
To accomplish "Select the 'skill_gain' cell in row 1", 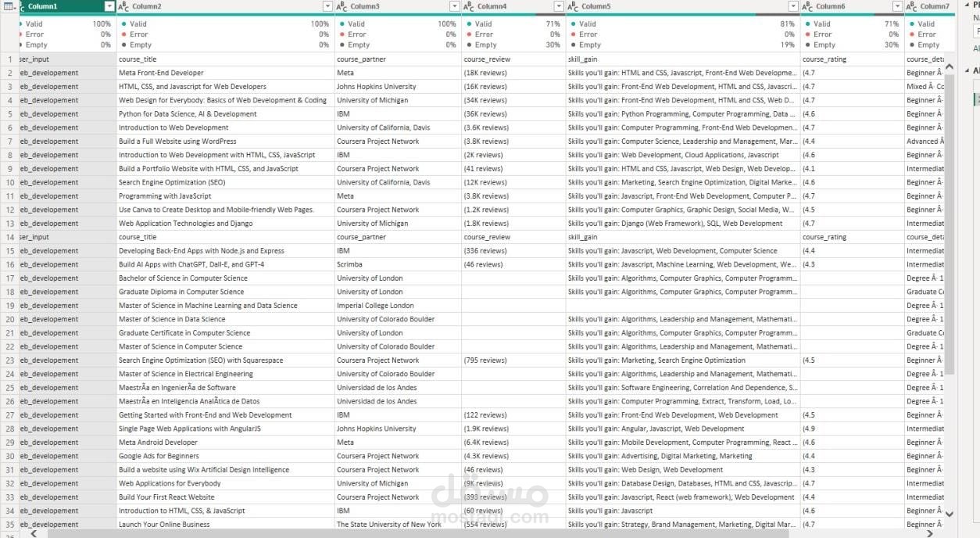I will [683, 59].
